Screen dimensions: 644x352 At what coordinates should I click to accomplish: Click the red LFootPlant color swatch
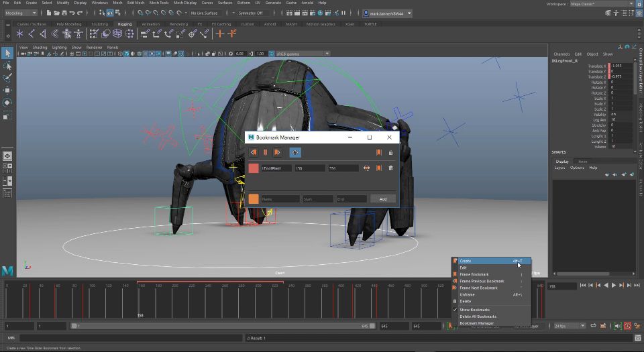pos(254,168)
